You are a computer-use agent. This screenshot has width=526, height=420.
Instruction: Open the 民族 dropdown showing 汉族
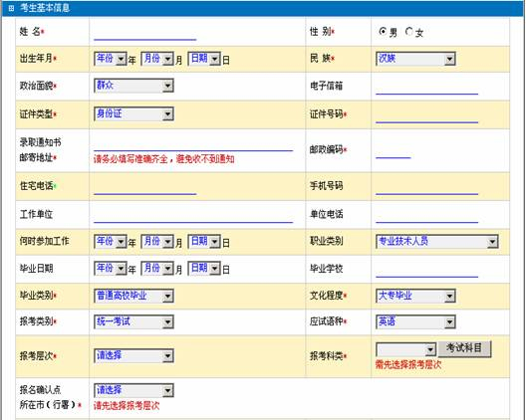(x=415, y=59)
